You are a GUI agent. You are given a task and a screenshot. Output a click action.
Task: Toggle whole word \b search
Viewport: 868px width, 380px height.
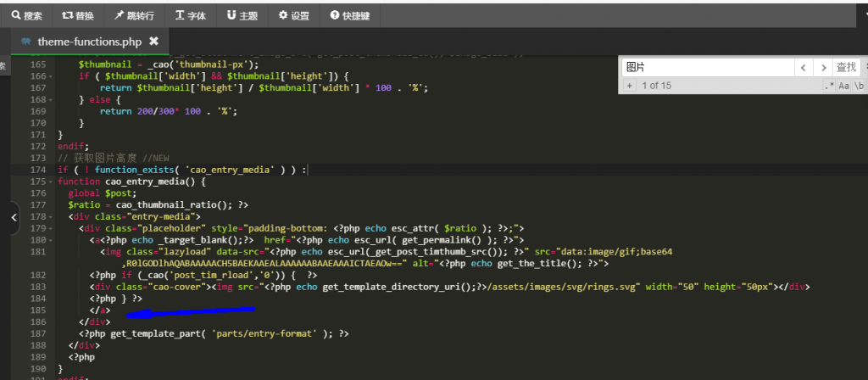(859, 86)
